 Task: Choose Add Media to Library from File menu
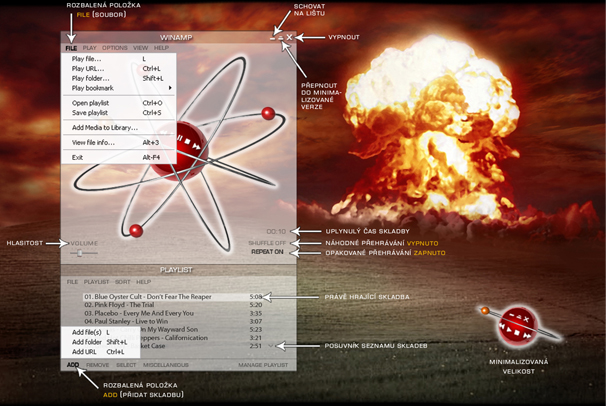pos(104,128)
